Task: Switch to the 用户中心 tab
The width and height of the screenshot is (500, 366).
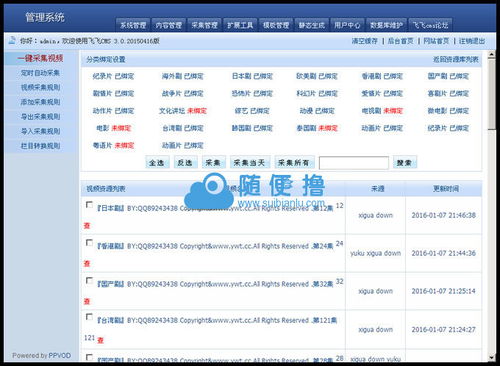Action: click(347, 25)
